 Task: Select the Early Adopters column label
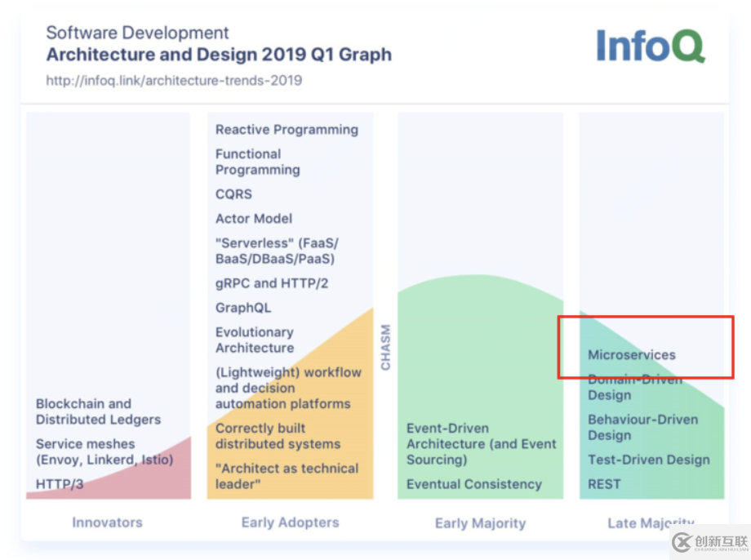coord(290,522)
